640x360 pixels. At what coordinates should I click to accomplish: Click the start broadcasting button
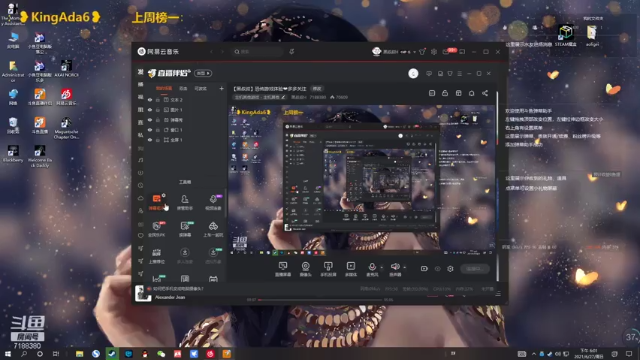pos(474,269)
